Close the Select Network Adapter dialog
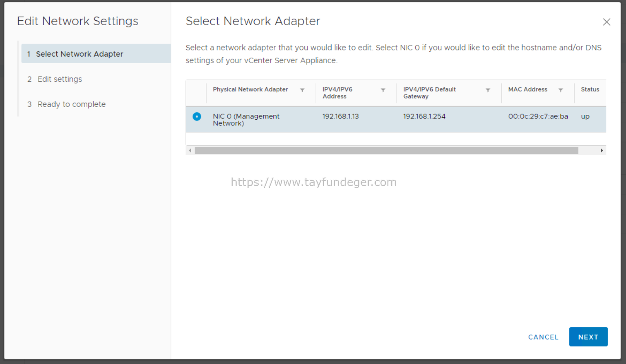The height and width of the screenshot is (364, 626). pos(606,22)
